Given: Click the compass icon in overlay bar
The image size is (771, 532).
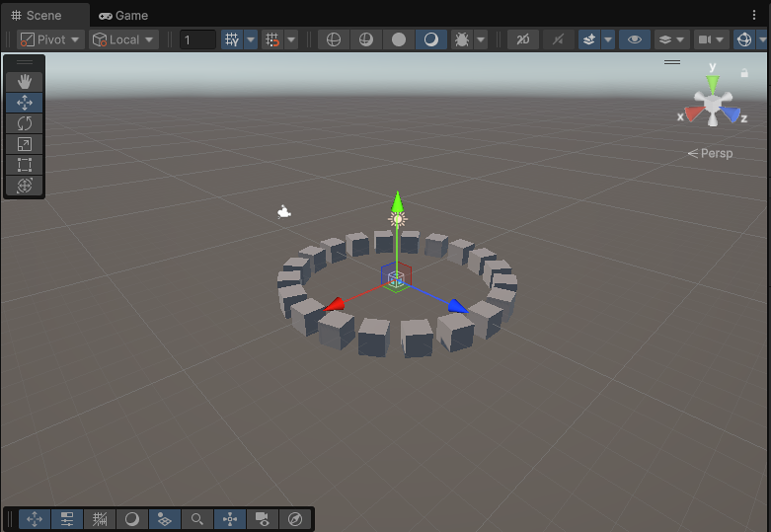Looking at the screenshot, I should (295, 519).
